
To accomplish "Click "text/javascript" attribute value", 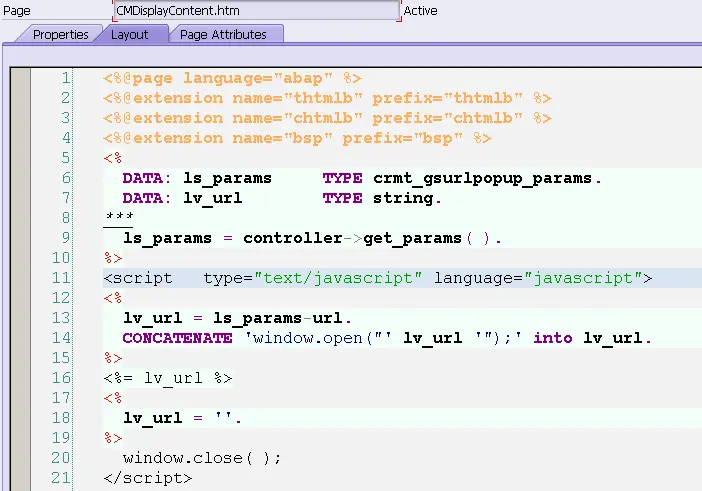I will pyautogui.click(x=338, y=278).
